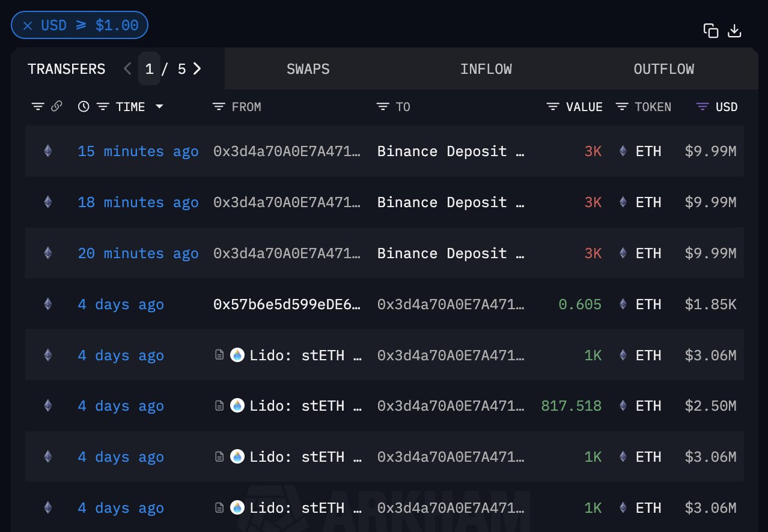Click the ETH token label in the 0.605 row
Viewport: 768px width, 532px height.
pyautogui.click(x=648, y=304)
